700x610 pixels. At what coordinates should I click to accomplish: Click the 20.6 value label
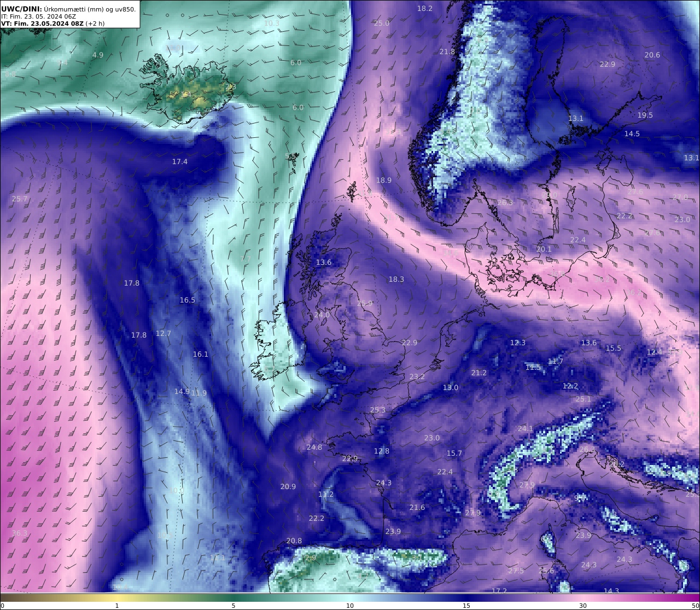(652, 55)
